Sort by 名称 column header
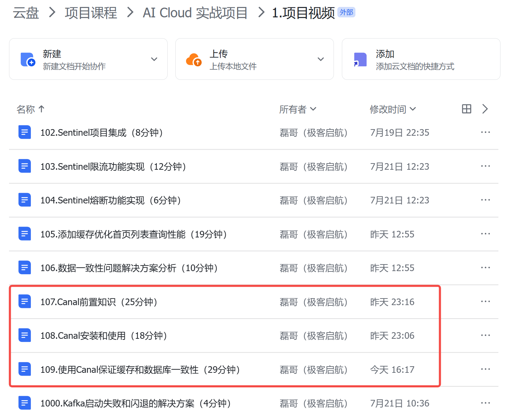 point(31,109)
